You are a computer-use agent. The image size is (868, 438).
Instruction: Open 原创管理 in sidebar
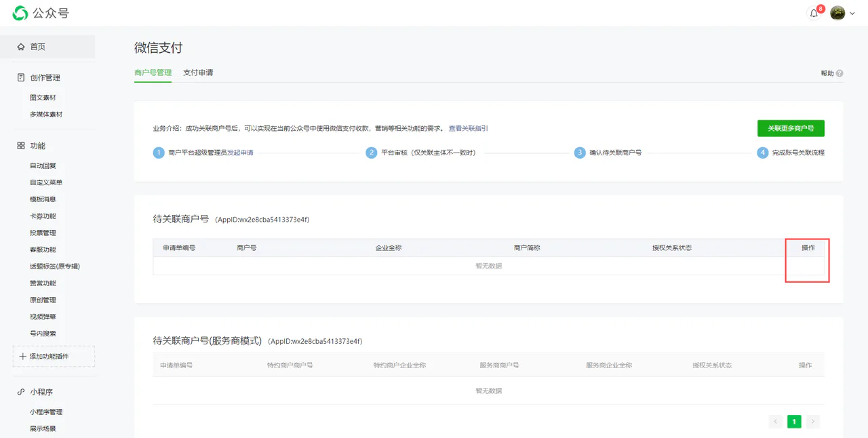[x=43, y=300]
